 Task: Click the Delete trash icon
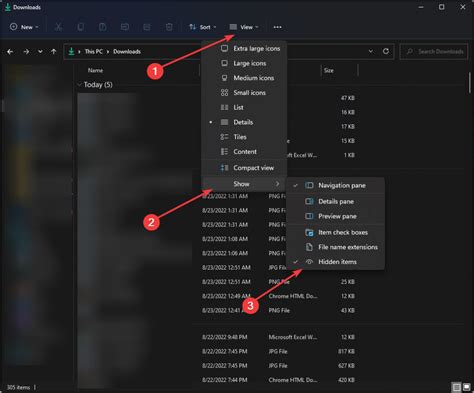click(x=169, y=27)
